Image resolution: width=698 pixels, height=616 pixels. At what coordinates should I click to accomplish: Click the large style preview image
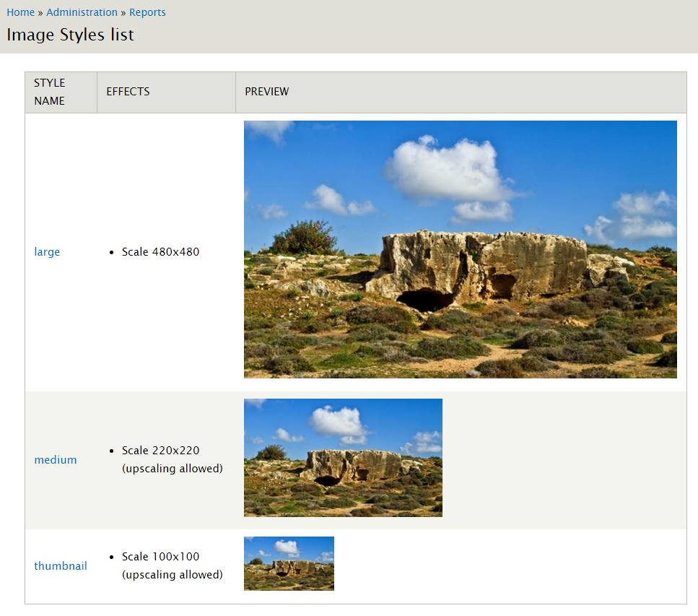coord(460,249)
